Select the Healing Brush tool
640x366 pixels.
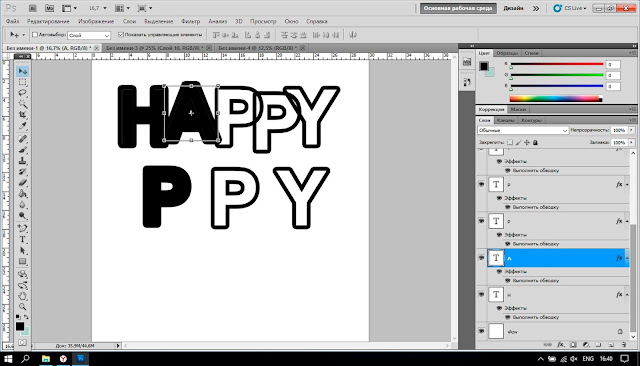22,139
